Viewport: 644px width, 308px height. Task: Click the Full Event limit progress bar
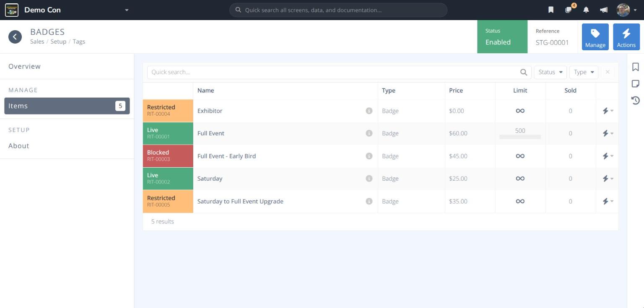[x=520, y=137]
